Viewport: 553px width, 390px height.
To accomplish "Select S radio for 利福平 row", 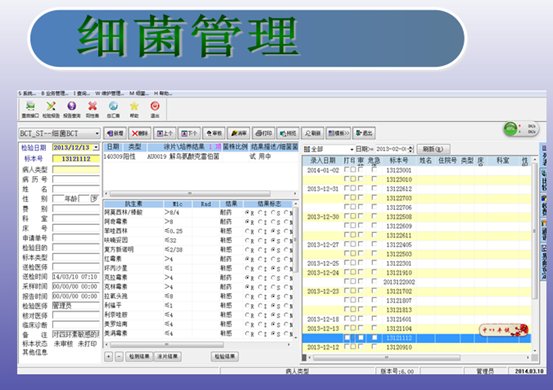I will (x=273, y=306).
